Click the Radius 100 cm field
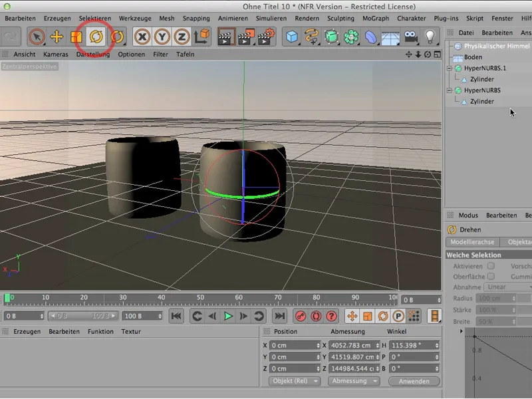This screenshot has height=399, width=532. click(x=495, y=298)
